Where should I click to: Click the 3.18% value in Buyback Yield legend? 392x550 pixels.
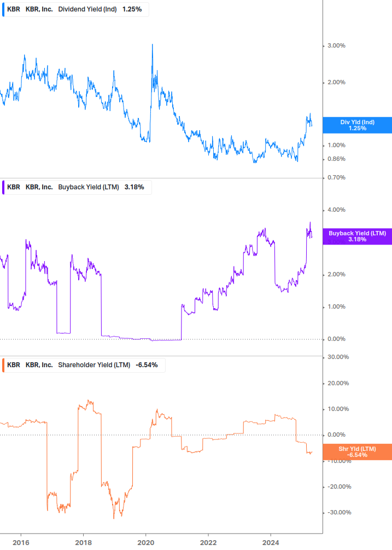click(134, 187)
